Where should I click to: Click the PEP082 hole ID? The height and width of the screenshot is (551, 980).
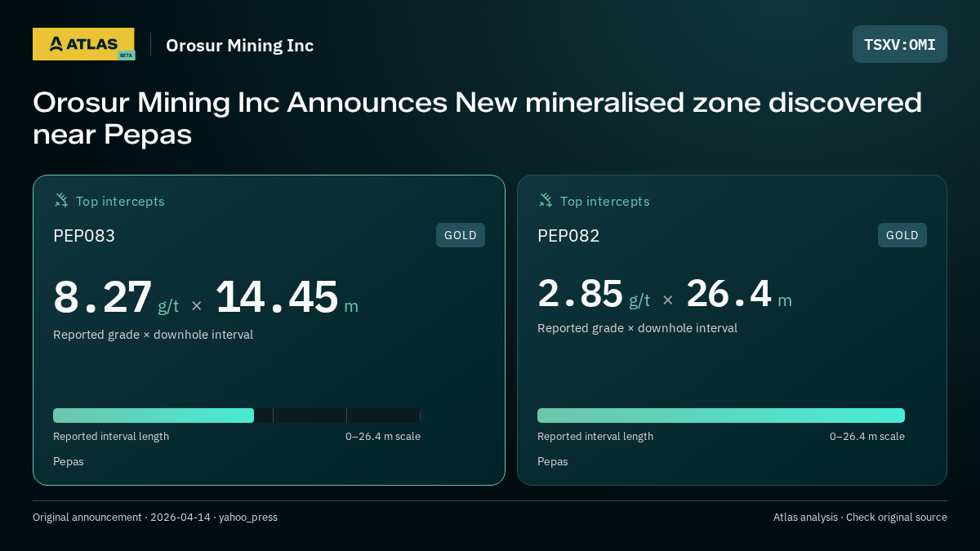[568, 236]
